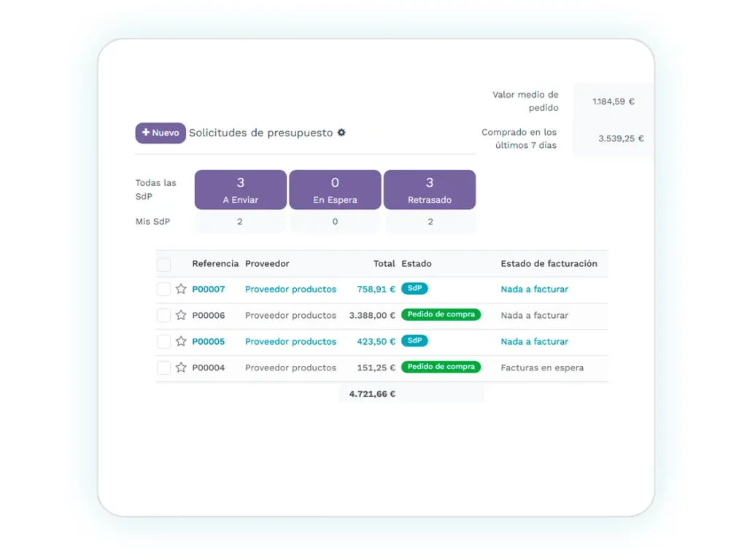Show the Retrasado requests card
The width and height of the screenshot is (747, 560).
coord(430,190)
